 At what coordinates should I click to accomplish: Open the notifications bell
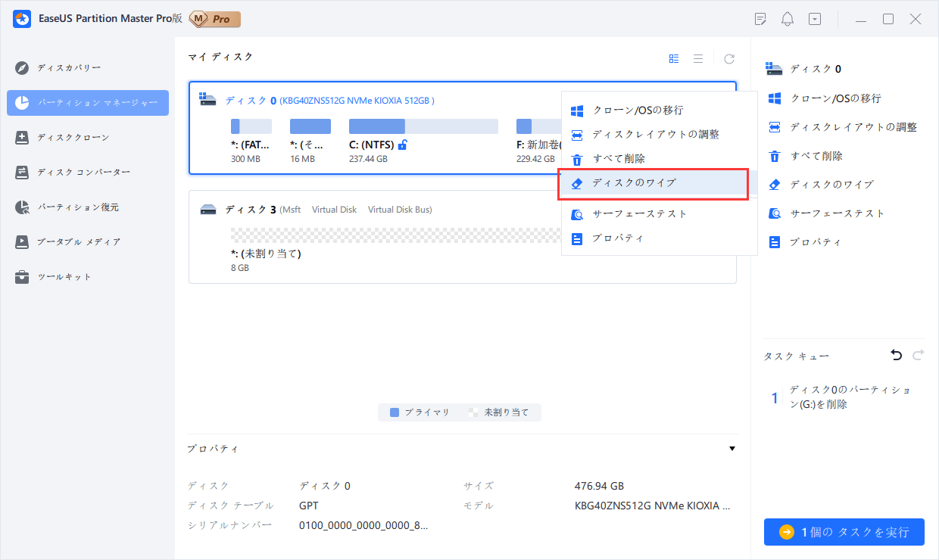coord(787,18)
